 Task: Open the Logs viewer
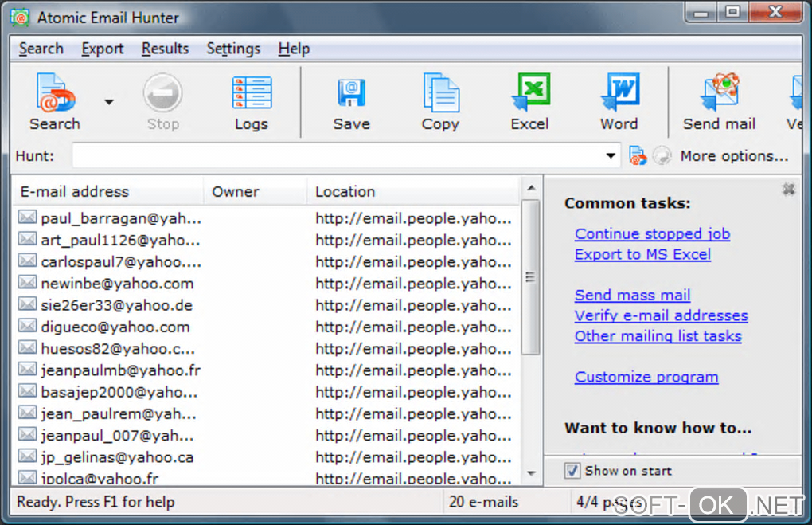click(x=252, y=102)
